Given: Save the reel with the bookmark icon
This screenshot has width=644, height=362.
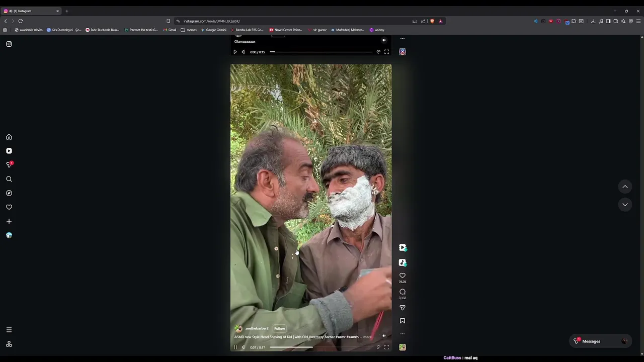Looking at the screenshot, I should click(x=402, y=321).
